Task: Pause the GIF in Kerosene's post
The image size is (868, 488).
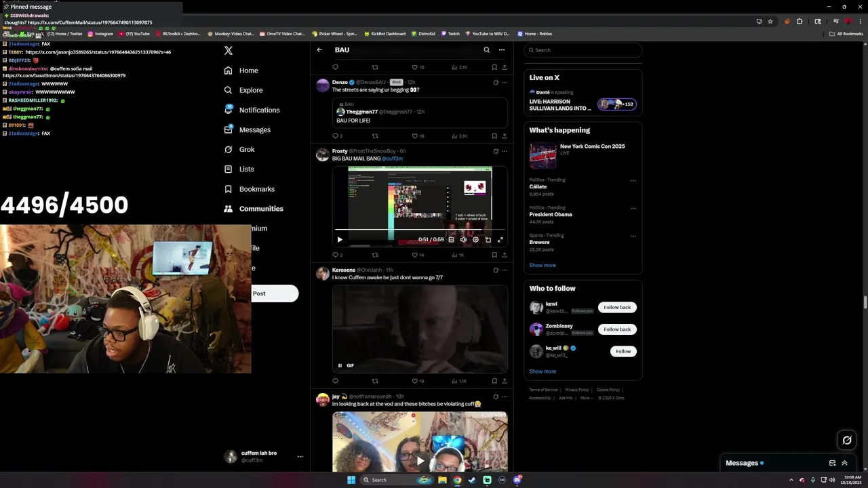Action: (340, 366)
